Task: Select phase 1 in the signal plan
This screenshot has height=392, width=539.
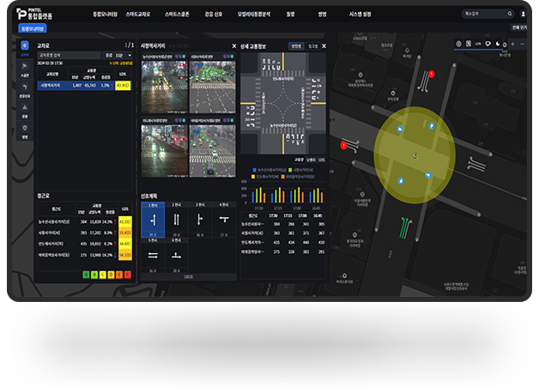Action: pyautogui.click(x=152, y=220)
